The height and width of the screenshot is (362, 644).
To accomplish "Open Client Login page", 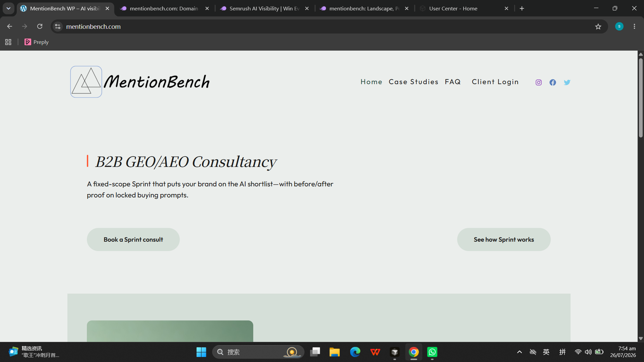I will tap(495, 82).
